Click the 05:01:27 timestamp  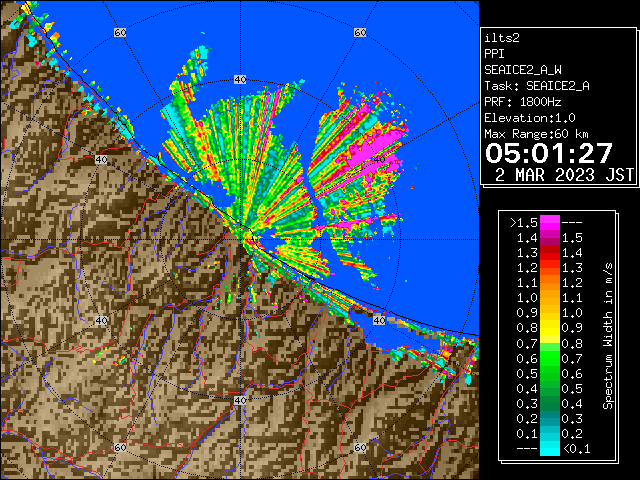click(549, 153)
